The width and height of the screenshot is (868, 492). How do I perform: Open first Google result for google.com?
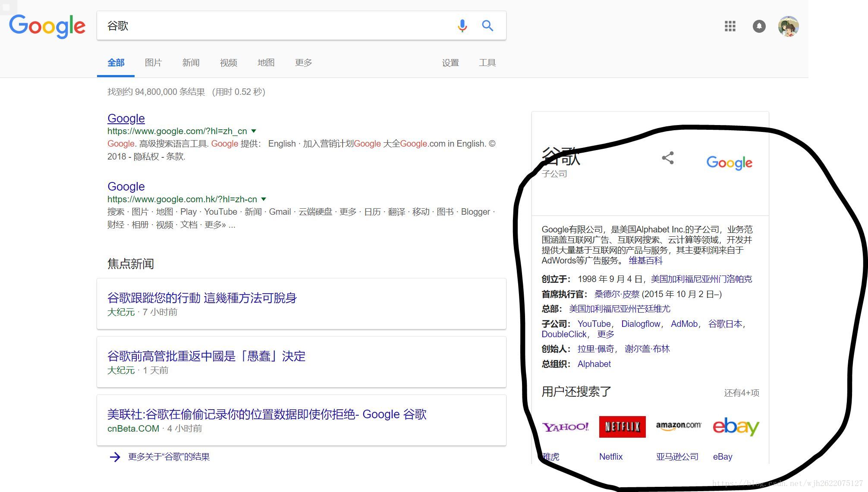coord(126,118)
